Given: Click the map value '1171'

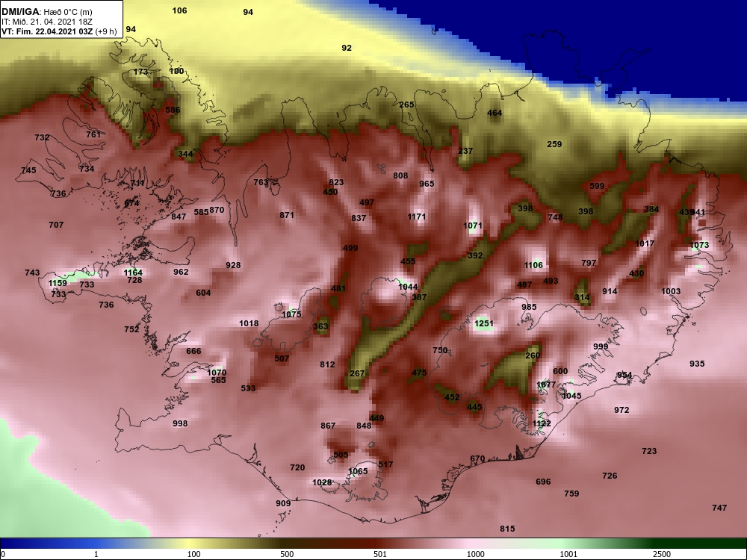Looking at the screenshot, I should coord(416,217).
